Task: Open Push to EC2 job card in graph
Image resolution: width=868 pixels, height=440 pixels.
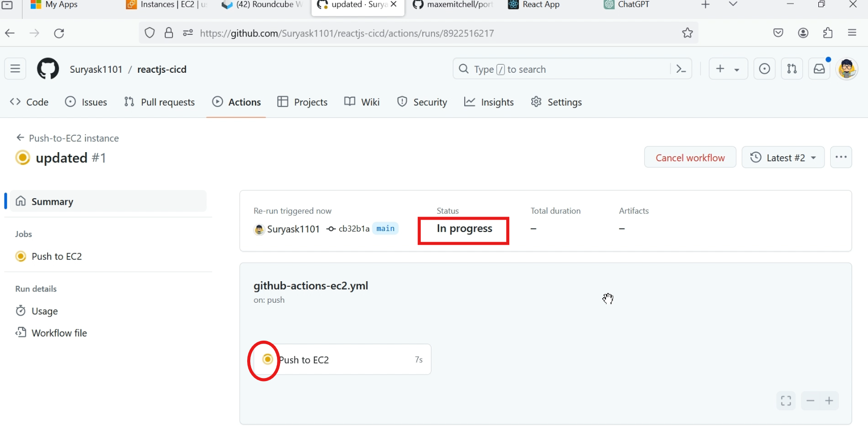Action: click(x=342, y=360)
